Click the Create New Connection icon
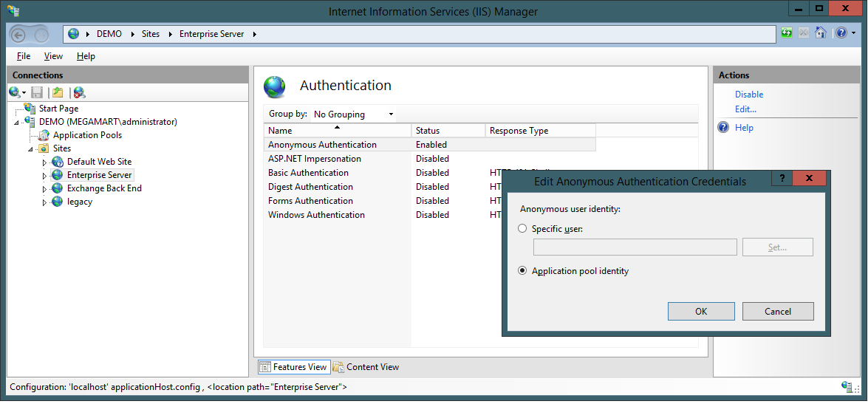The image size is (868, 404). (15, 92)
